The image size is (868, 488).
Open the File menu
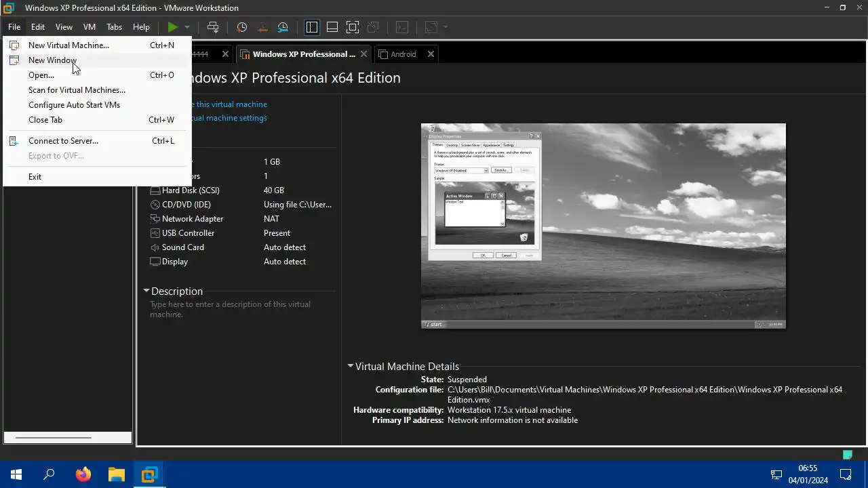point(14,27)
